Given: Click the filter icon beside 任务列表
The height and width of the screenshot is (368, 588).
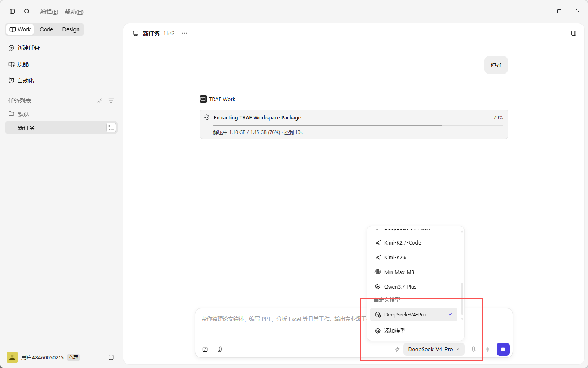Looking at the screenshot, I should click(111, 101).
